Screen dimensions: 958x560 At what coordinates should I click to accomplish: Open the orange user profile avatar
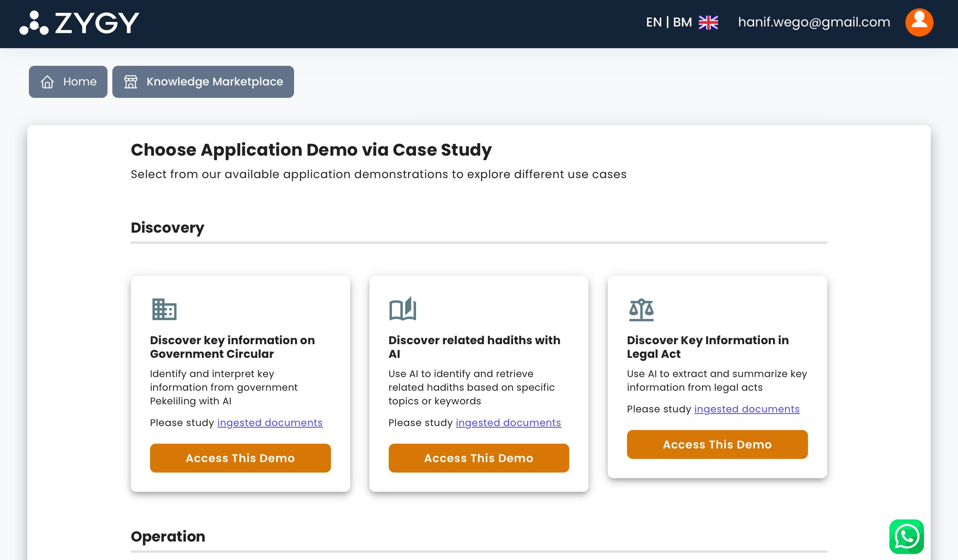tap(919, 22)
